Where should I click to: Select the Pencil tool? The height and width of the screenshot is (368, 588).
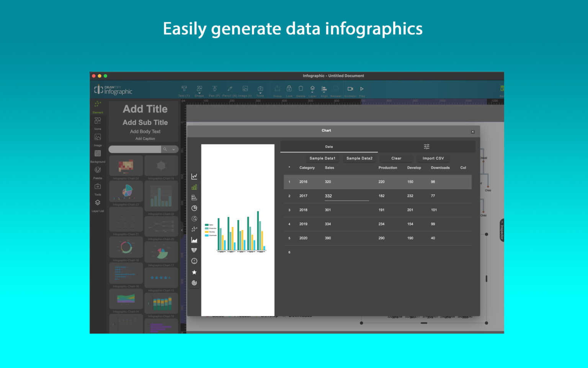point(230,89)
